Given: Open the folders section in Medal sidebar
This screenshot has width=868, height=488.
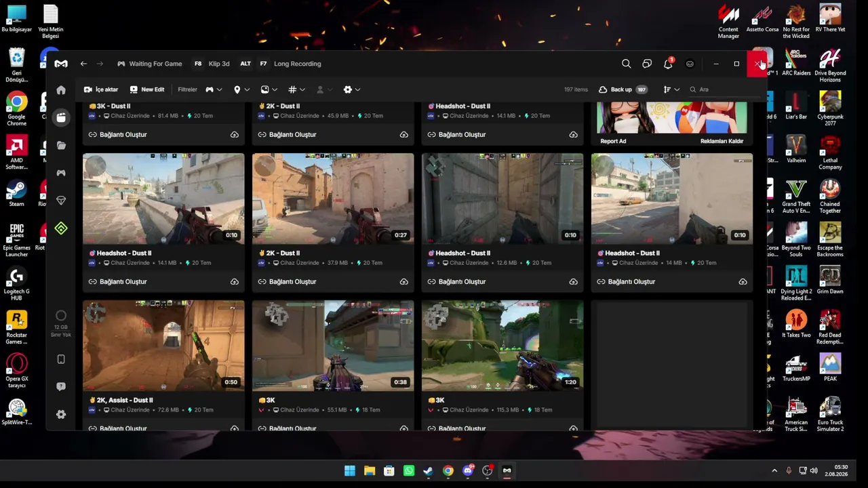Looking at the screenshot, I should coord(61,145).
